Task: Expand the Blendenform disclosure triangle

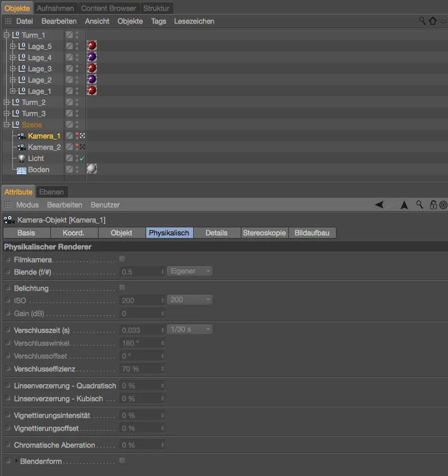Action: pos(16,460)
